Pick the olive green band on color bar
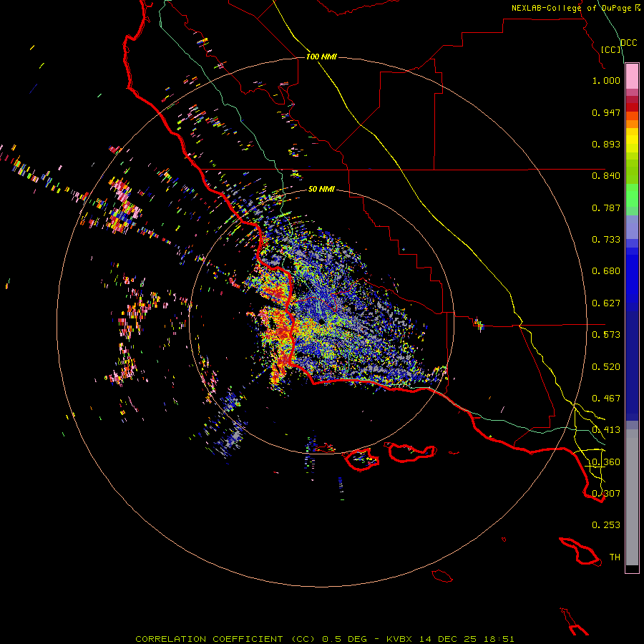 (632, 172)
